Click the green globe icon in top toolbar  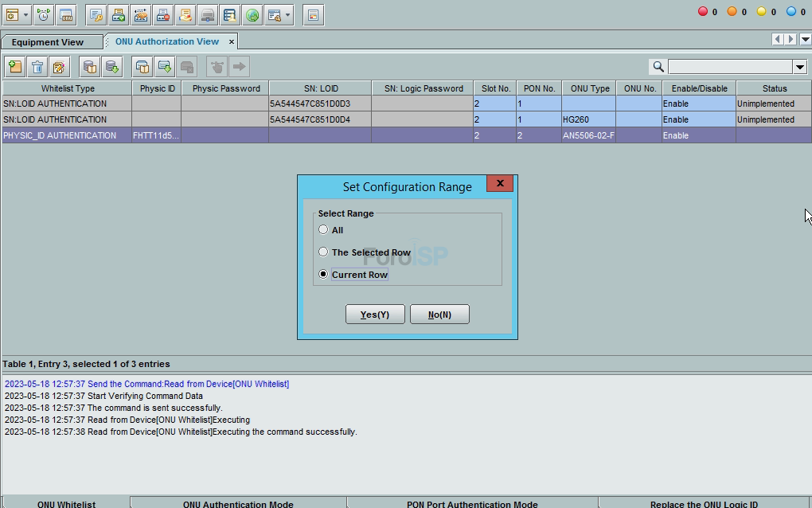pos(252,14)
